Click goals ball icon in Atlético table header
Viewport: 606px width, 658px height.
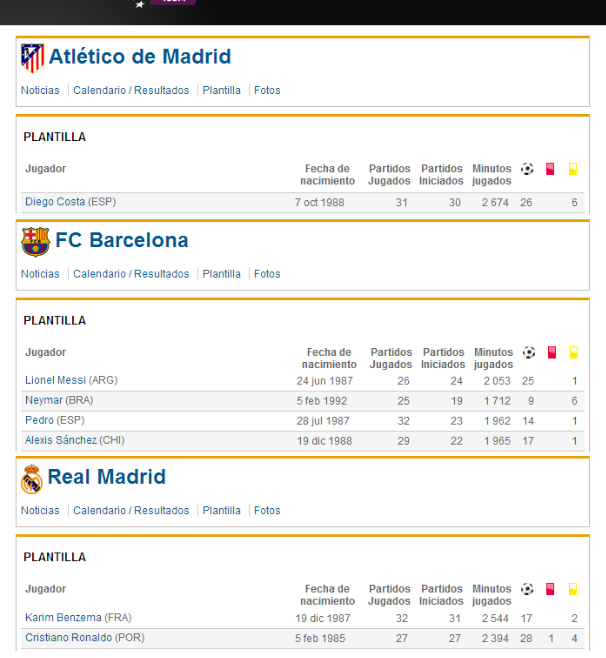click(x=527, y=169)
